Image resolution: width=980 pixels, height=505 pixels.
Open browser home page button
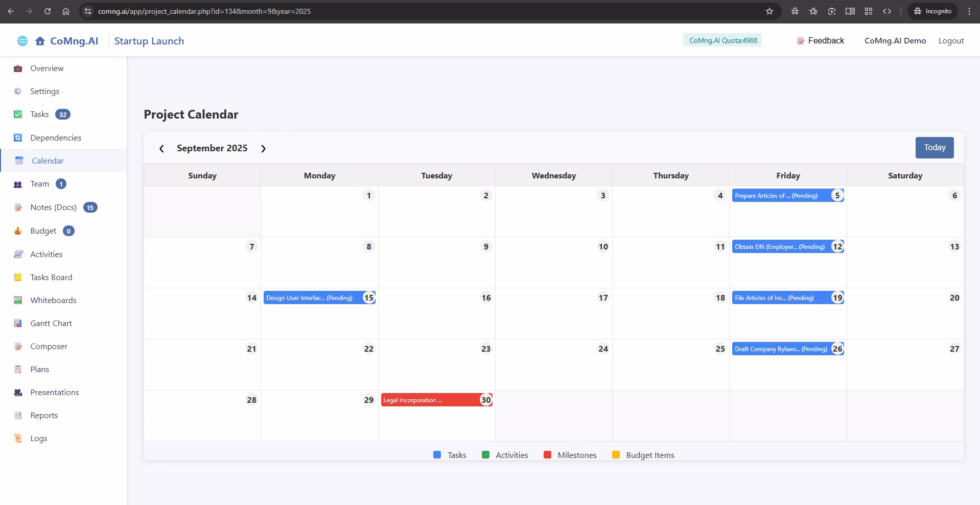(x=66, y=11)
